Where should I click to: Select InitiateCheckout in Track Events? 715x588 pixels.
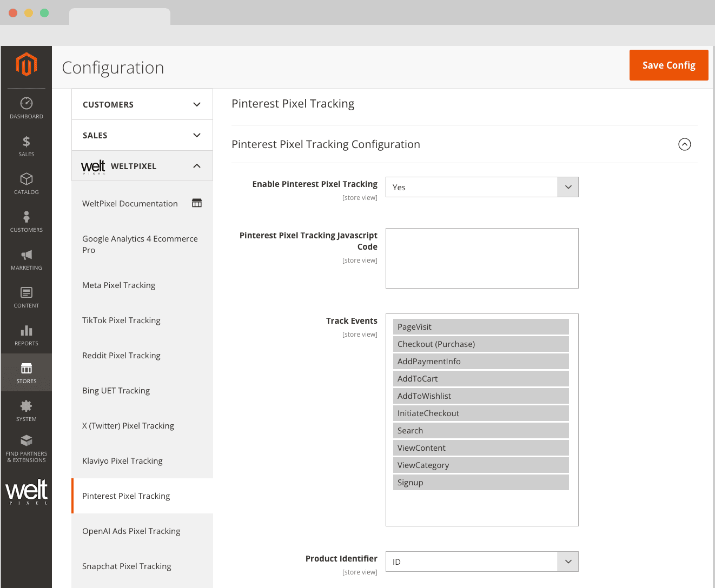pos(481,413)
